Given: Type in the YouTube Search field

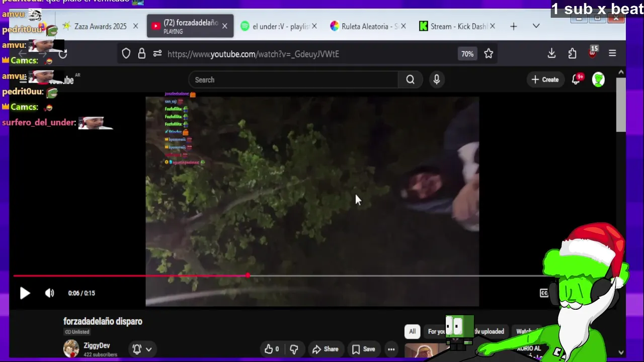Looking at the screenshot, I should click(293, 80).
